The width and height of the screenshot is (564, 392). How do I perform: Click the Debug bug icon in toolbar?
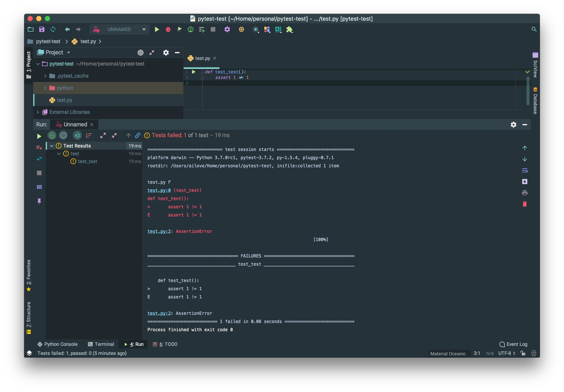(x=168, y=30)
